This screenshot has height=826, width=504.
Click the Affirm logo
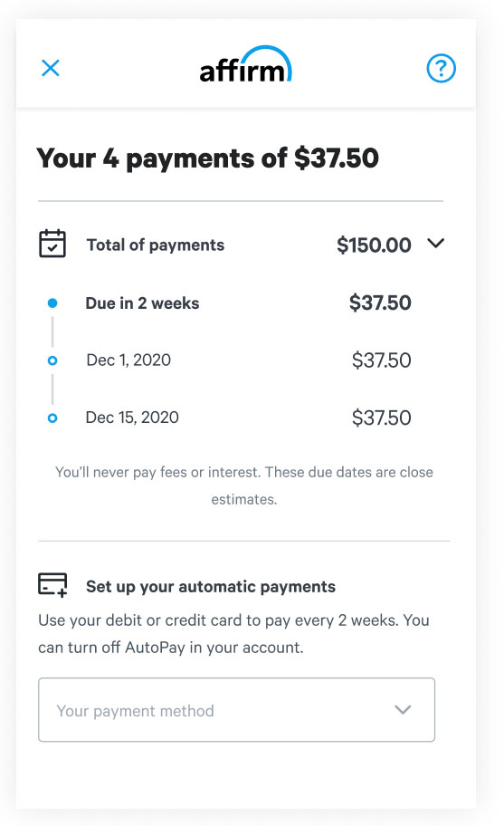pos(246,65)
